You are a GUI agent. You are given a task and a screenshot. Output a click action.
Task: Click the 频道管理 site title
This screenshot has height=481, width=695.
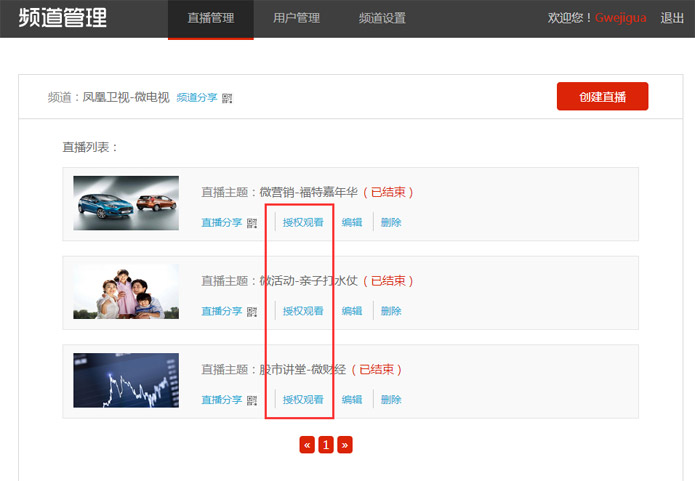pyautogui.click(x=62, y=18)
